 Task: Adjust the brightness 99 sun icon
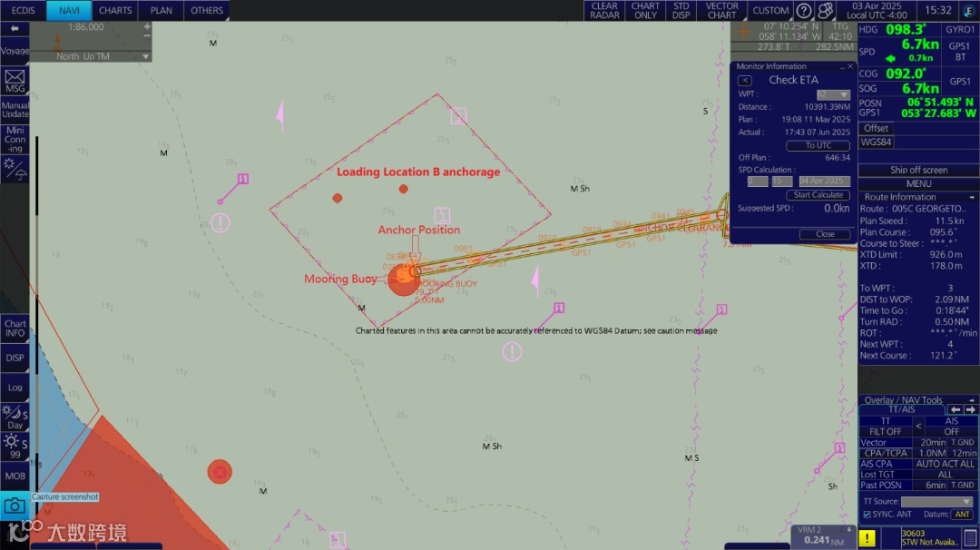point(15,447)
